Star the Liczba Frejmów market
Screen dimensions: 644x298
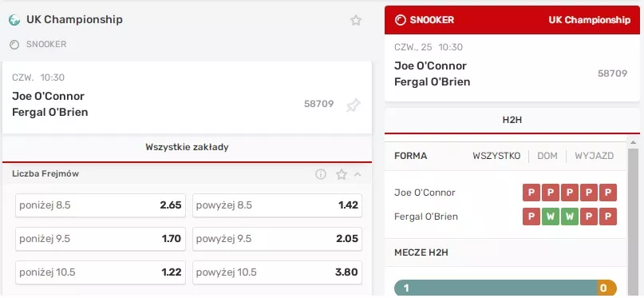(x=342, y=174)
